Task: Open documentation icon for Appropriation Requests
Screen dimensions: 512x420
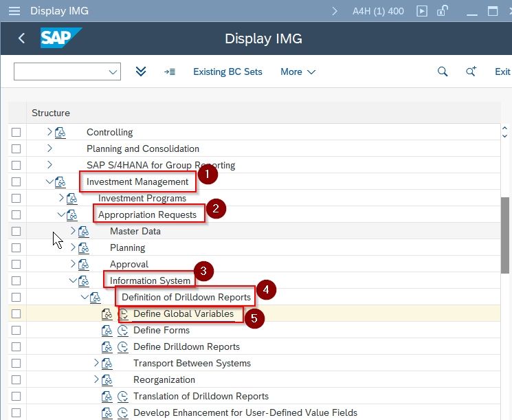Action: 72,215
